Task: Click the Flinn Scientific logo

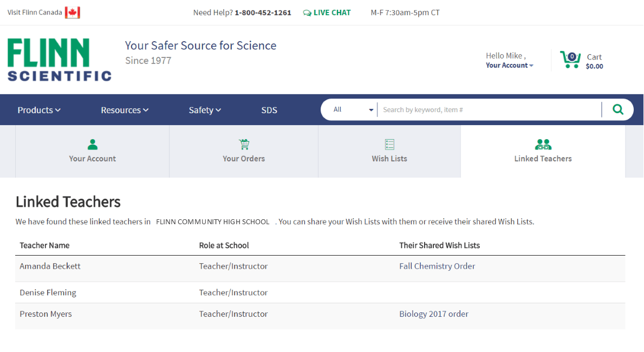Action: 59,60
